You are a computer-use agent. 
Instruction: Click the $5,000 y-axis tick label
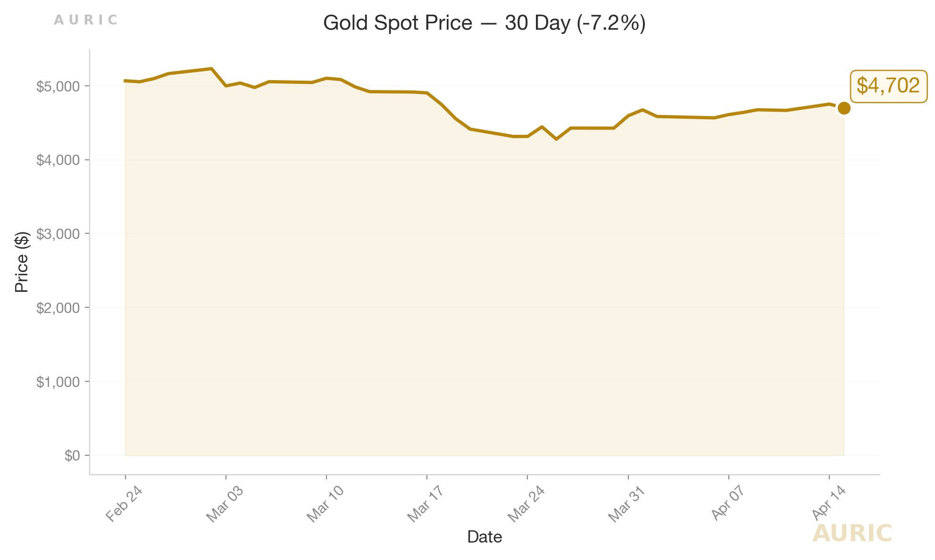(58, 87)
